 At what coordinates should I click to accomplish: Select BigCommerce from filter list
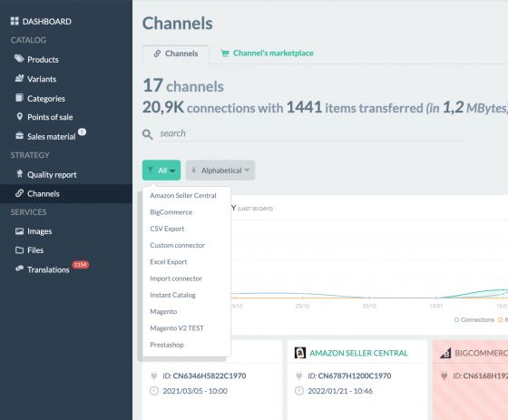pos(171,212)
